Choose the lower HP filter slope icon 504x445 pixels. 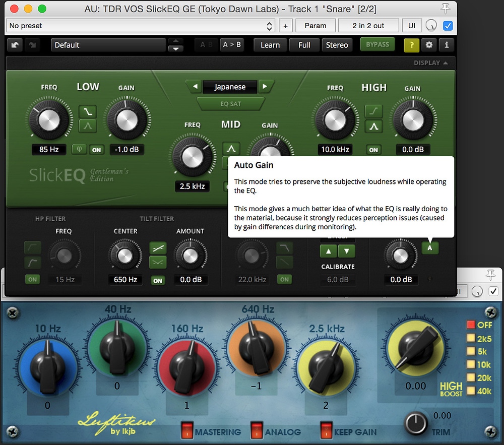[32, 263]
